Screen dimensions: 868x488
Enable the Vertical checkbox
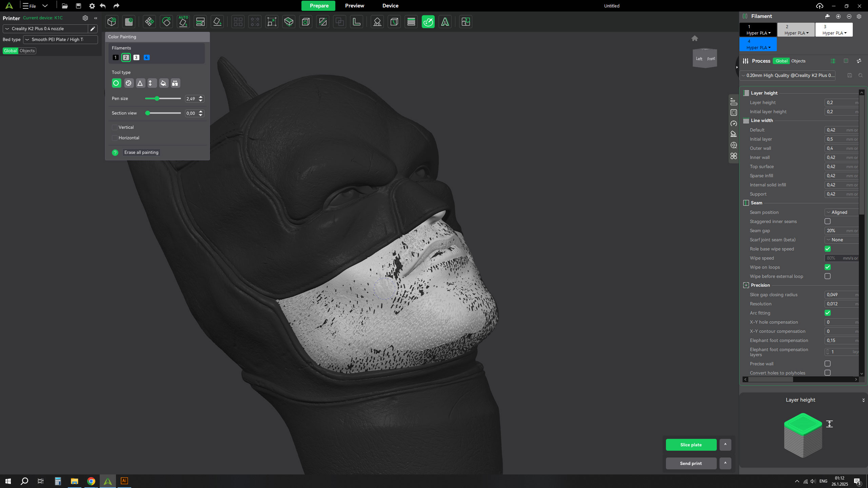point(115,127)
